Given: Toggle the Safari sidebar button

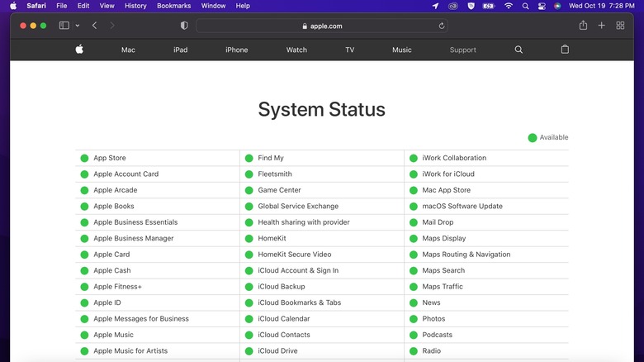Looking at the screenshot, I should click(x=64, y=26).
